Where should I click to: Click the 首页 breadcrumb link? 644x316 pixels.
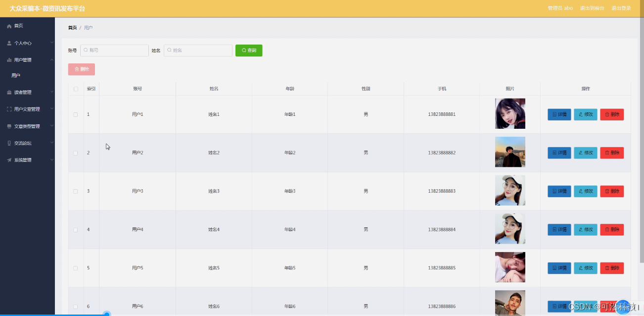[x=72, y=28]
